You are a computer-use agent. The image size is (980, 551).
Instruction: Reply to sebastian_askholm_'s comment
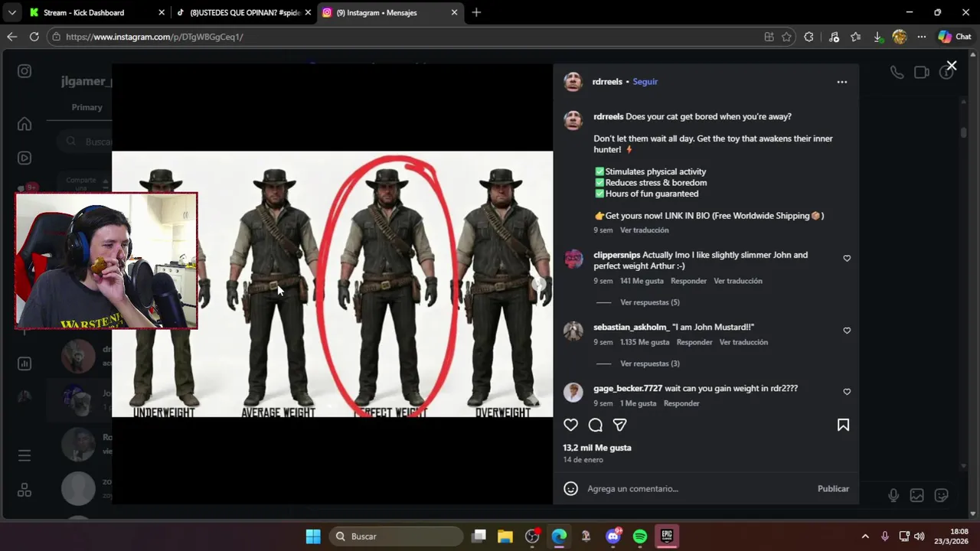694,342
